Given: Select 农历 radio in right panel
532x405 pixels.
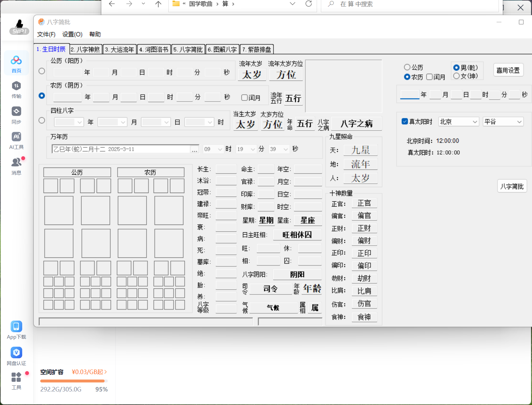Looking at the screenshot, I should click(407, 77).
